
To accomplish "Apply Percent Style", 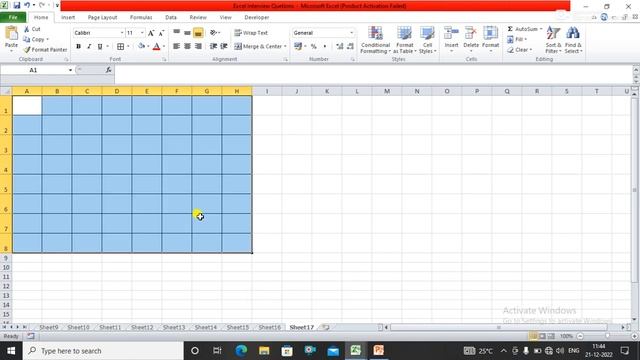I will (x=313, y=47).
